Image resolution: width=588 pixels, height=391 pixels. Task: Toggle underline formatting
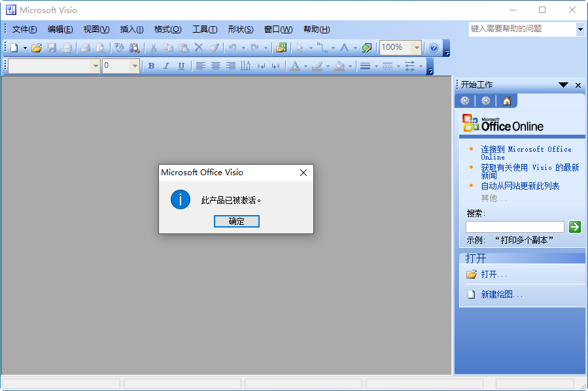pos(181,65)
